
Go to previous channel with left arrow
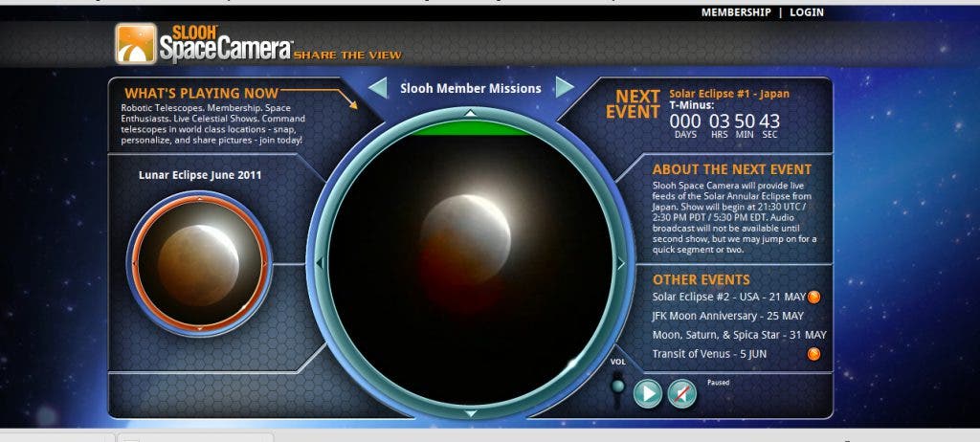(379, 88)
